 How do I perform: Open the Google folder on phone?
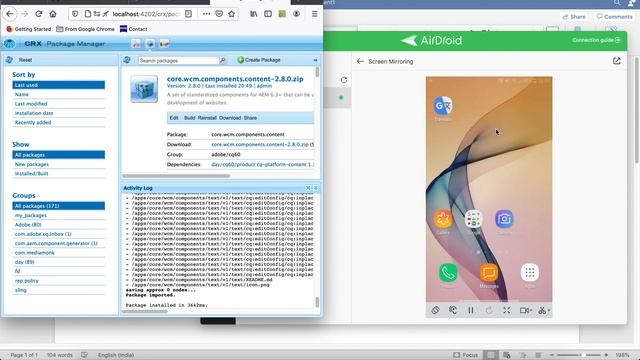point(473,219)
